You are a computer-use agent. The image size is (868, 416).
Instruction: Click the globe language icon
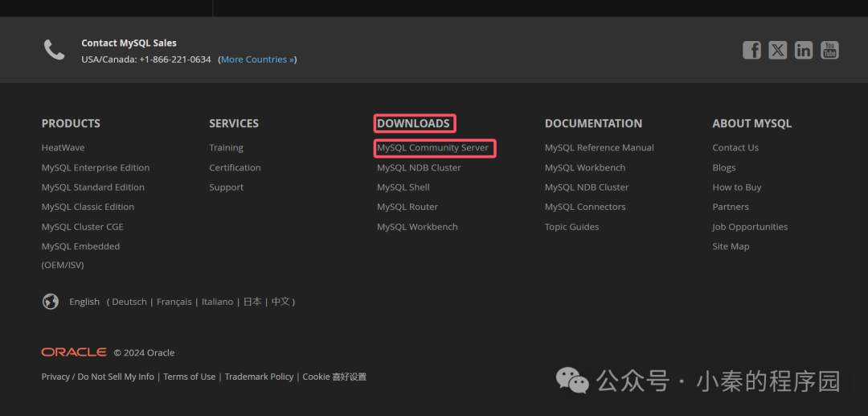[51, 301]
